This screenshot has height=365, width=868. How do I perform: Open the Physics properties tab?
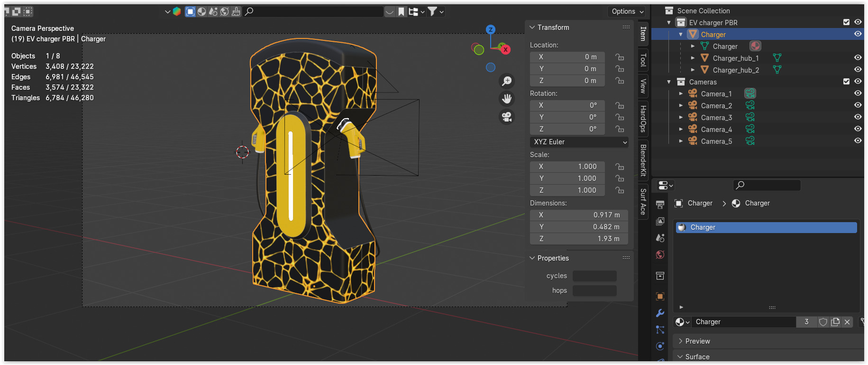(x=660, y=346)
